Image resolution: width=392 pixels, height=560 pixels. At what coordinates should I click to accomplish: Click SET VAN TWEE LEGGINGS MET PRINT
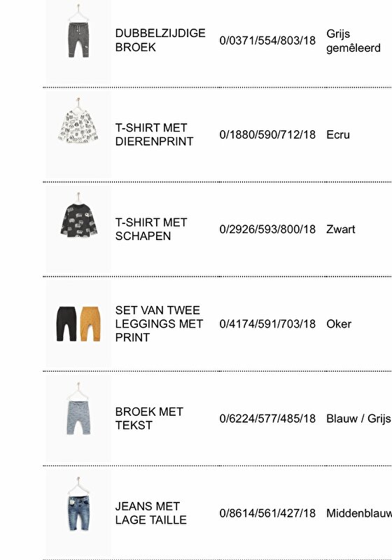(159, 323)
